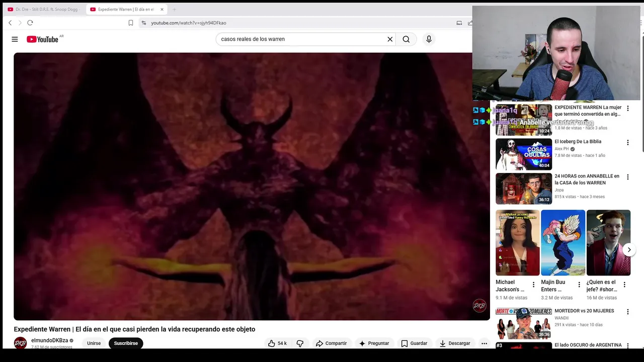The width and height of the screenshot is (644, 362).
Task: Open MORTEDOR vs 20 MUJERES thumbnail
Action: (x=524, y=323)
